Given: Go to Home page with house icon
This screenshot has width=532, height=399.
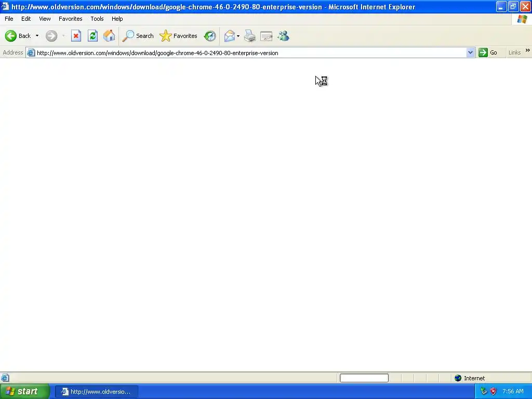Looking at the screenshot, I should tap(109, 36).
